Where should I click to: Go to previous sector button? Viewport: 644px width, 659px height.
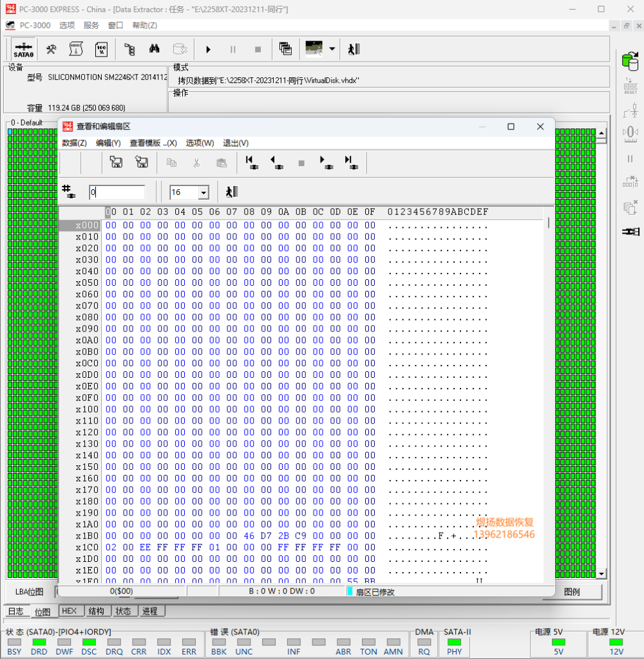click(276, 163)
